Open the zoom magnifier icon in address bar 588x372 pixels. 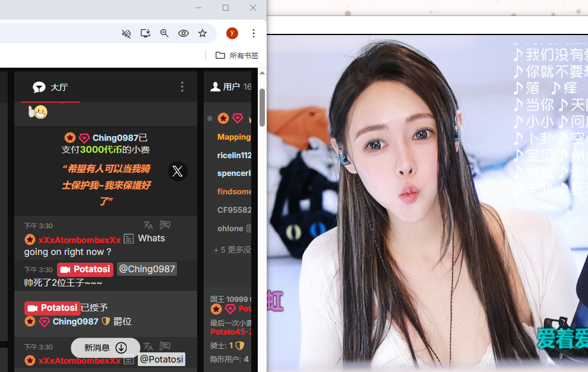click(x=165, y=33)
